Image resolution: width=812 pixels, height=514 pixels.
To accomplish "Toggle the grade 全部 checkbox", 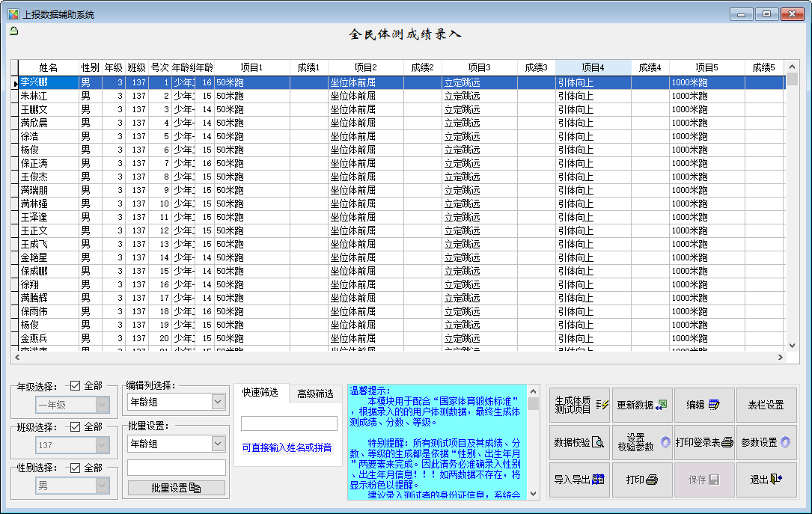I will (76, 385).
